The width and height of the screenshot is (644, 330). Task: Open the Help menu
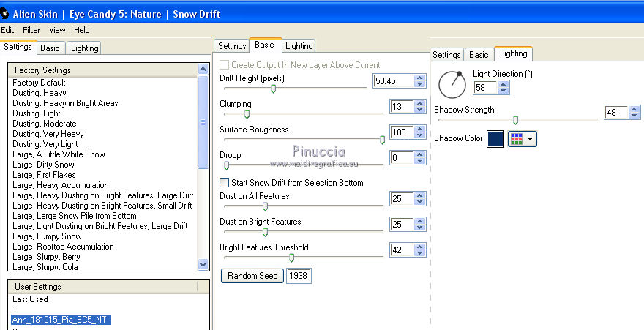(82, 30)
